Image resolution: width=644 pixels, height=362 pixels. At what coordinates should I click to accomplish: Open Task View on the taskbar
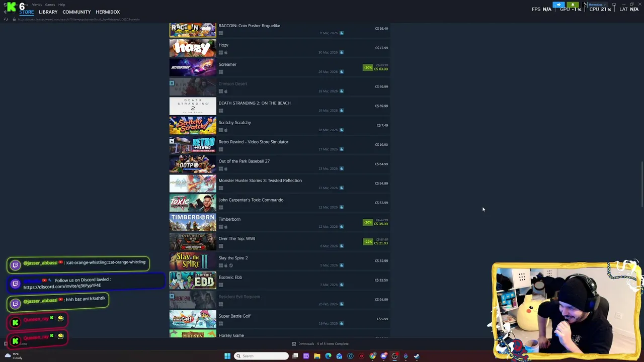coord(295,356)
